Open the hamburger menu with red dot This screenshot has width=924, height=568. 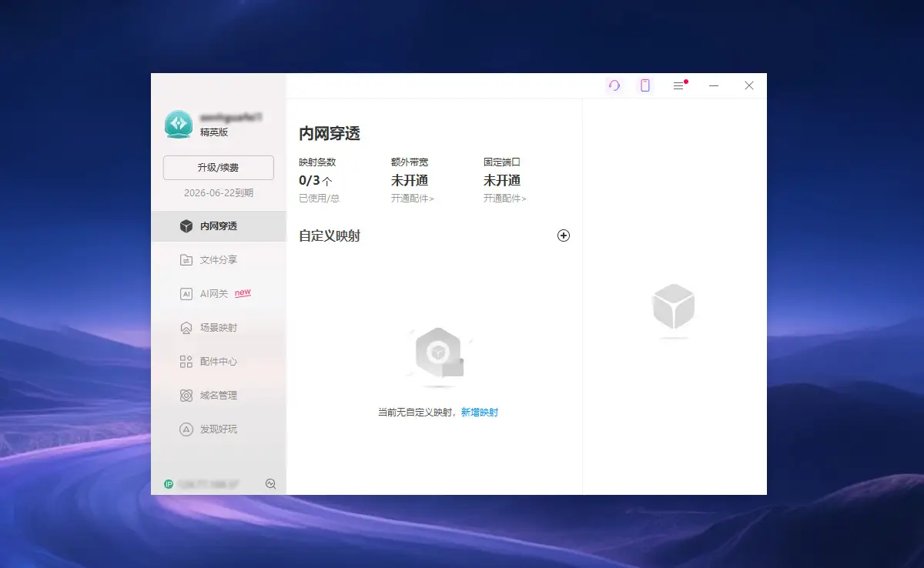[x=678, y=85]
